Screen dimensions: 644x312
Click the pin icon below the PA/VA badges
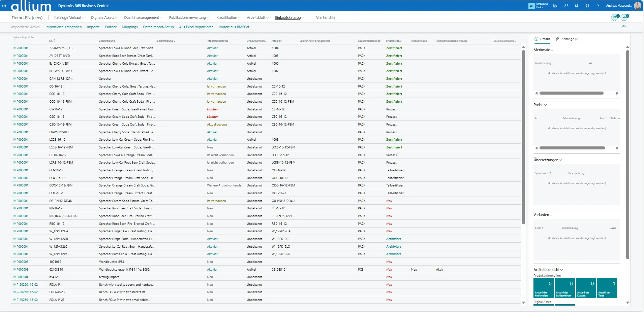(x=624, y=26)
